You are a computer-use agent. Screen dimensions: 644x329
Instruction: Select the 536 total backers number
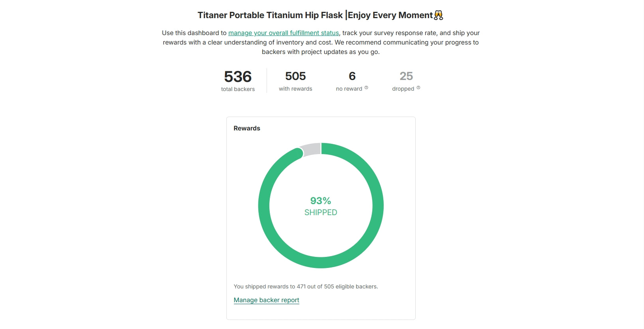(238, 76)
